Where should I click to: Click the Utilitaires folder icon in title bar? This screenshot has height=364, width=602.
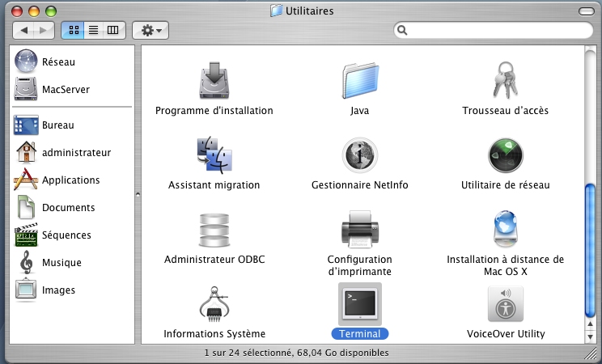(x=276, y=11)
